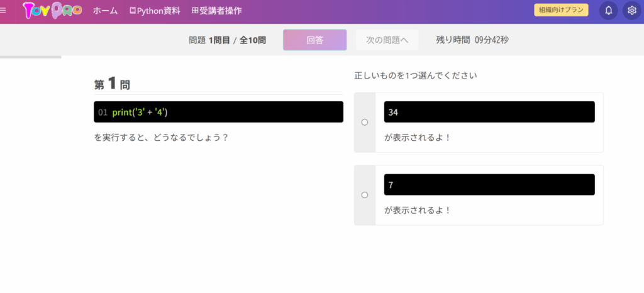Click the print('3' + '4') code block
This screenshot has height=293, width=644.
[x=218, y=112]
